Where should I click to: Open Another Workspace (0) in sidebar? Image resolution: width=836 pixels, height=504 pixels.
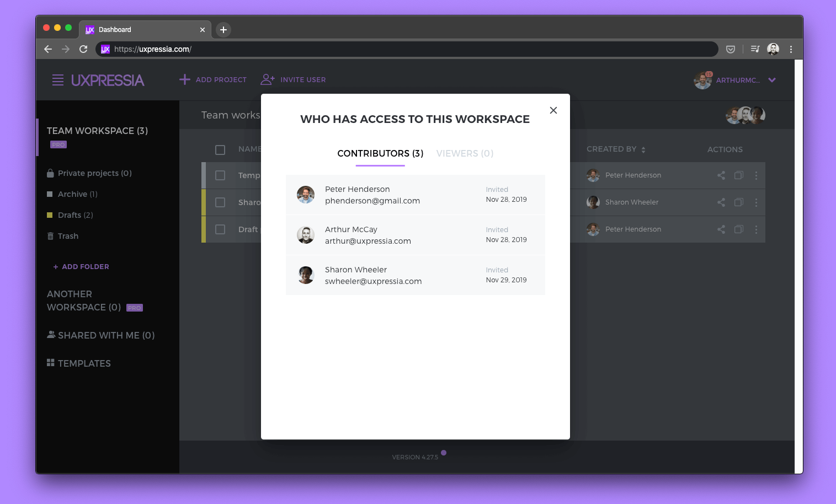coord(84,301)
